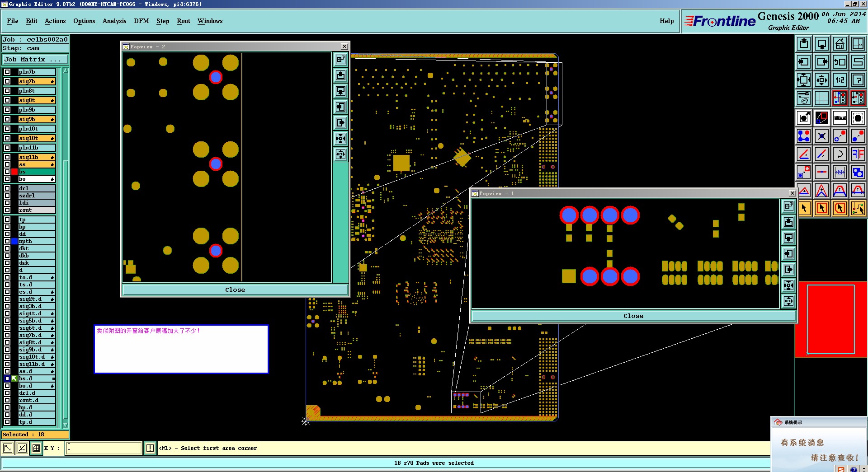
Task: Toggle checkbox for layer drl
Action: pyautogui.click(x=7, y=188)
